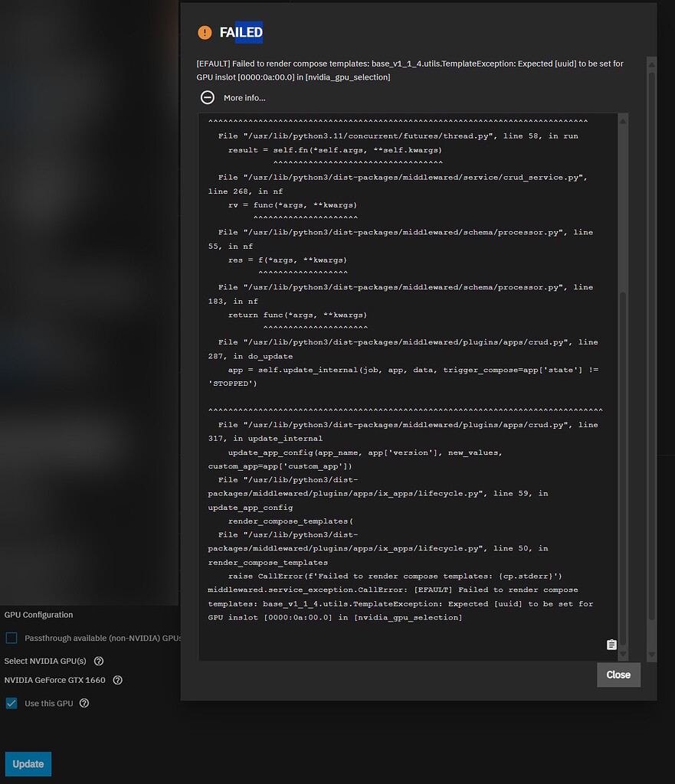This screenshot has width=675, height=784.
Task: Click the dialog's outer scroll-down arrow
Action: (x=651, y=655)
